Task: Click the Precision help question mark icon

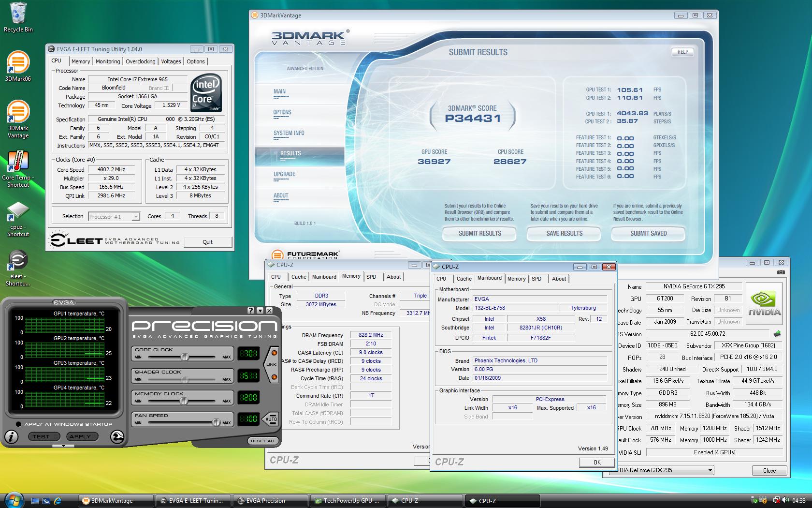Action: 250,311
